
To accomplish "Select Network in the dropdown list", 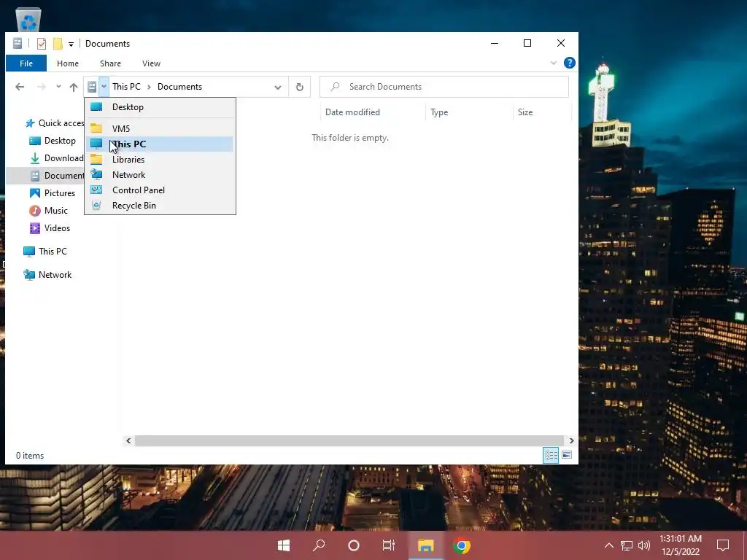I will (x=160, y=175).
